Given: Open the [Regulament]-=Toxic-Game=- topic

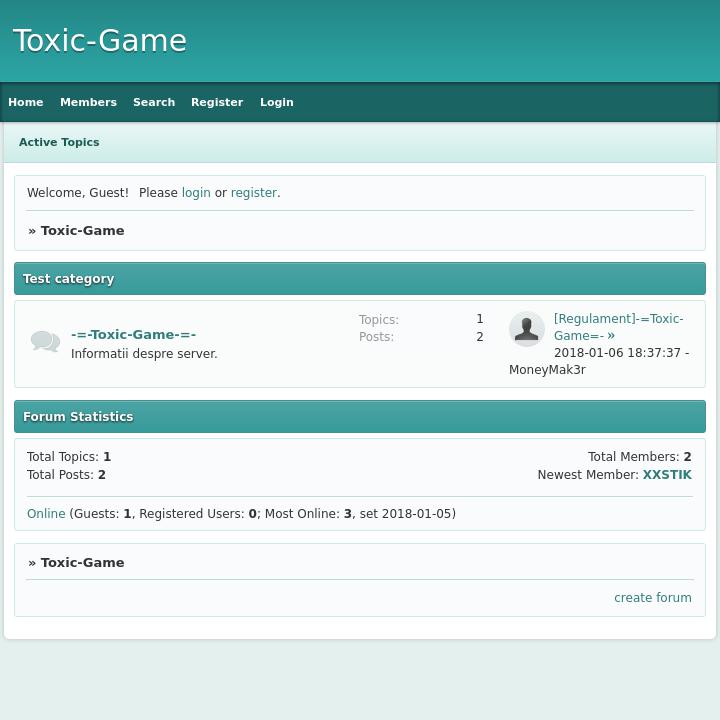Looking at the screenshot, I should click(x=618, y=319).
